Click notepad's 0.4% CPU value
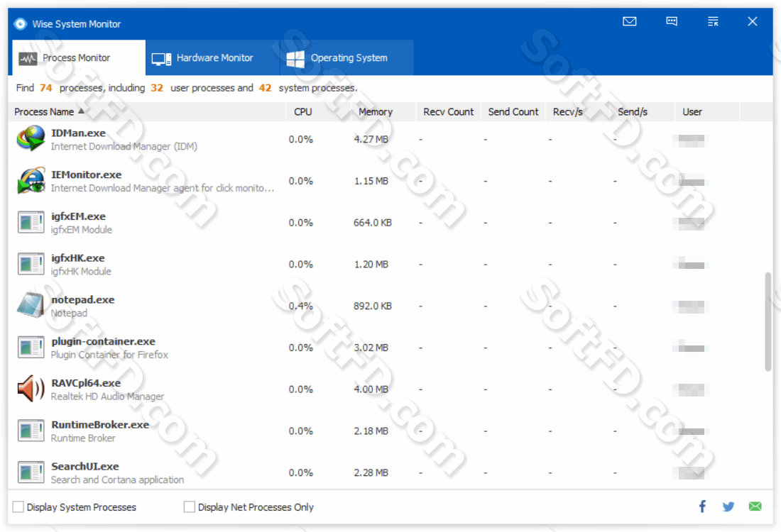Screen dimensions: 781x532 click(x=301, y=306)
